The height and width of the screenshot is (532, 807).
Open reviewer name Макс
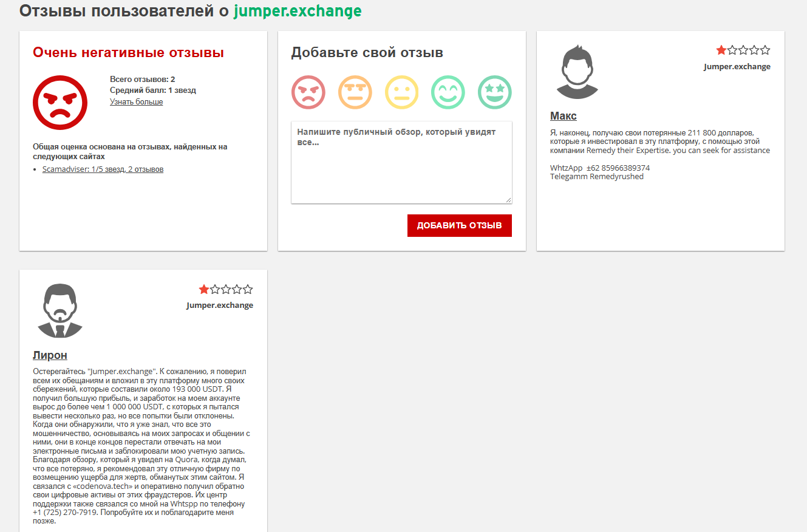pyautogui.click(x=564, y=116)
